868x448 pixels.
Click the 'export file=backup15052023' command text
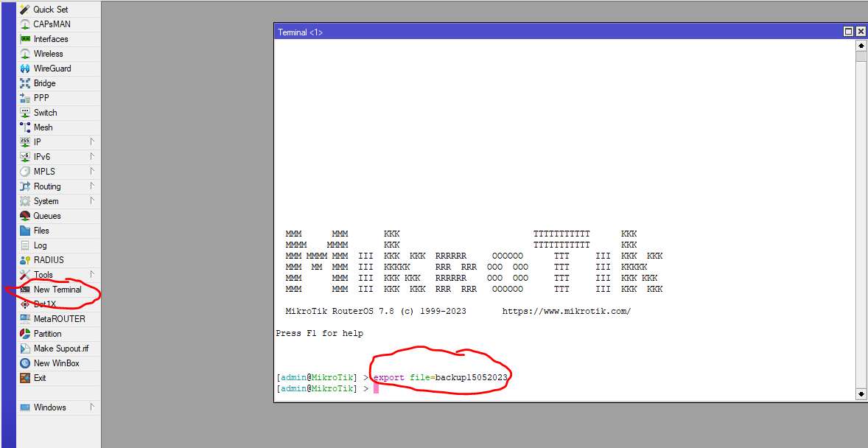441,378
